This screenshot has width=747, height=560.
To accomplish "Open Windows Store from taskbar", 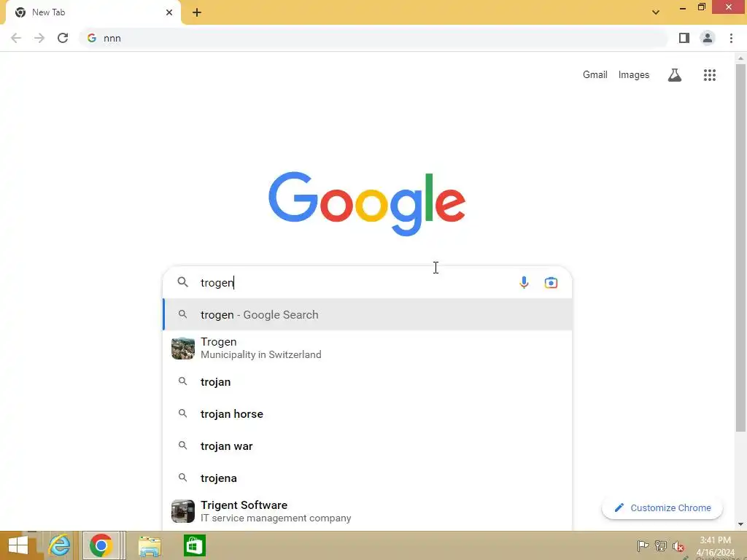I will pyautogui.click(x=194, y=545).
